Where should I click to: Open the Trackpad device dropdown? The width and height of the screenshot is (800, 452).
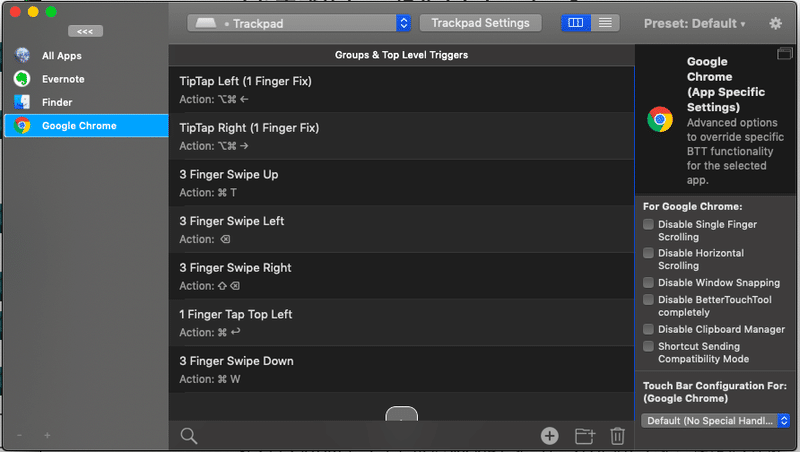coord(299,23)
